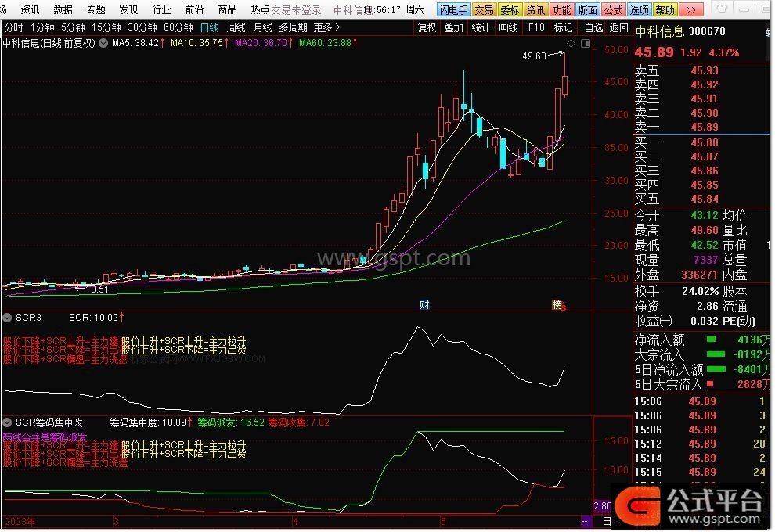Expand more toolbar buttons with >>
Image resolution: width=775 pixels, height=532 pixels.
pyautogui.click(x=692, y=10)
